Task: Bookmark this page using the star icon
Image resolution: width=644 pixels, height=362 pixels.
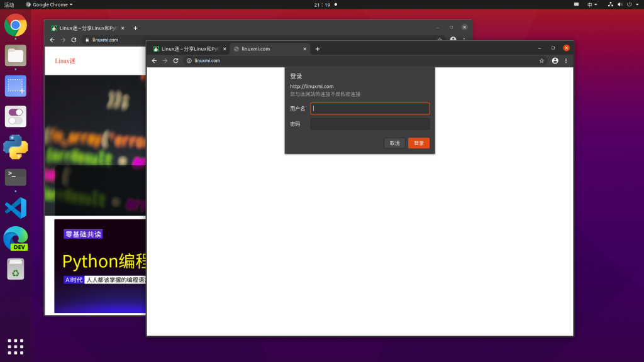Action: [x=541, y=61]
